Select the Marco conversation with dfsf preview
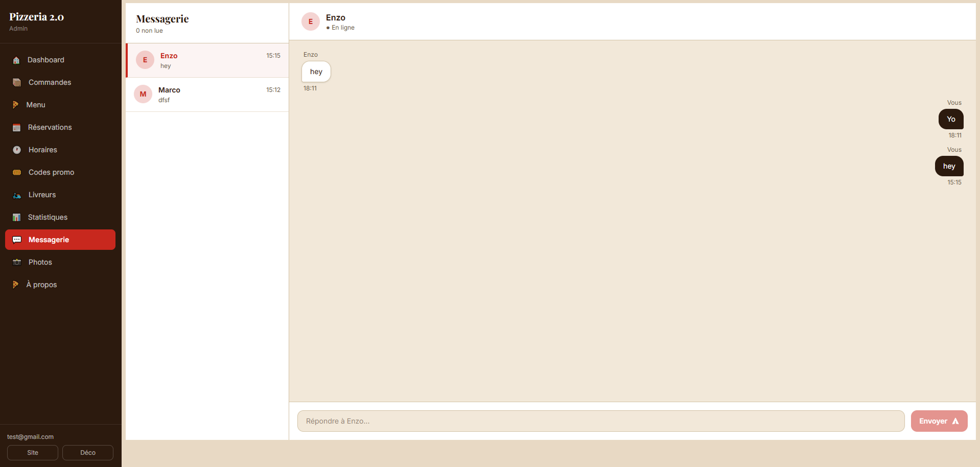The width and height of the screenshot is (980, 467). point(207,95)
